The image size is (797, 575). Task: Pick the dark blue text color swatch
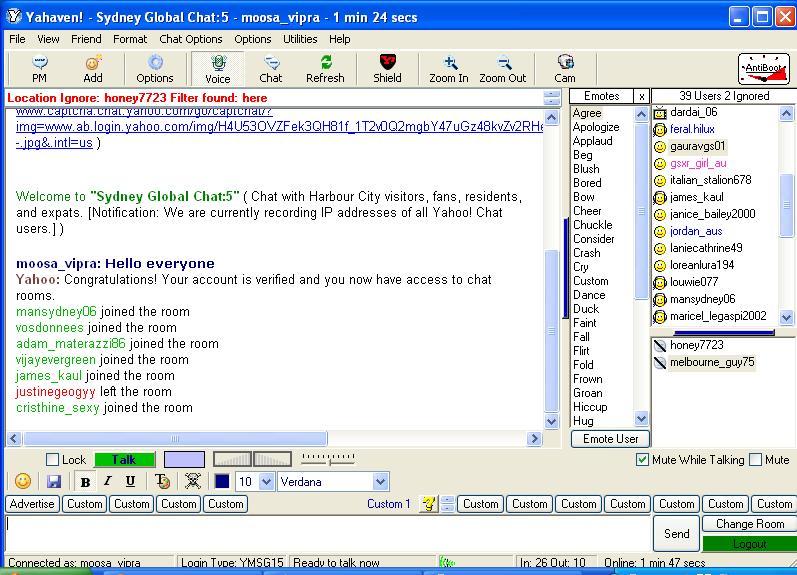coord(222,481)
